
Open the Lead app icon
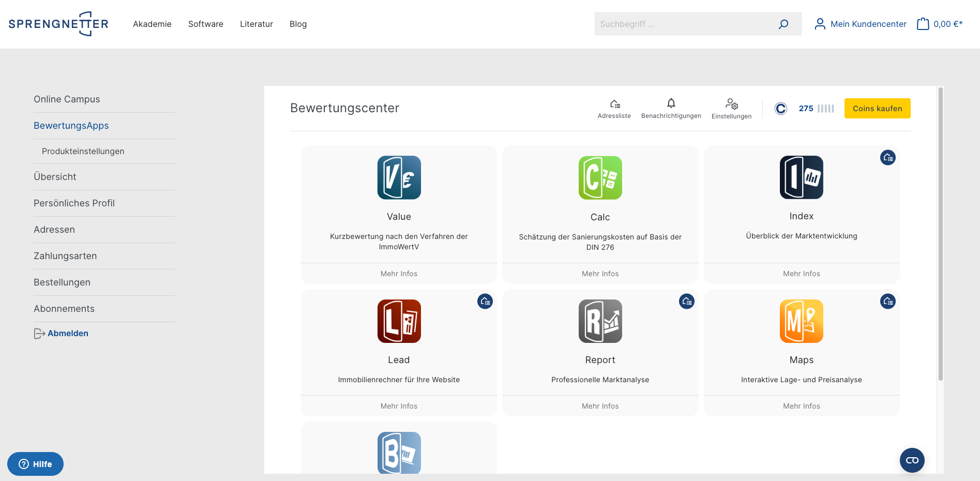pyautogui.click(x=399, y=321)
